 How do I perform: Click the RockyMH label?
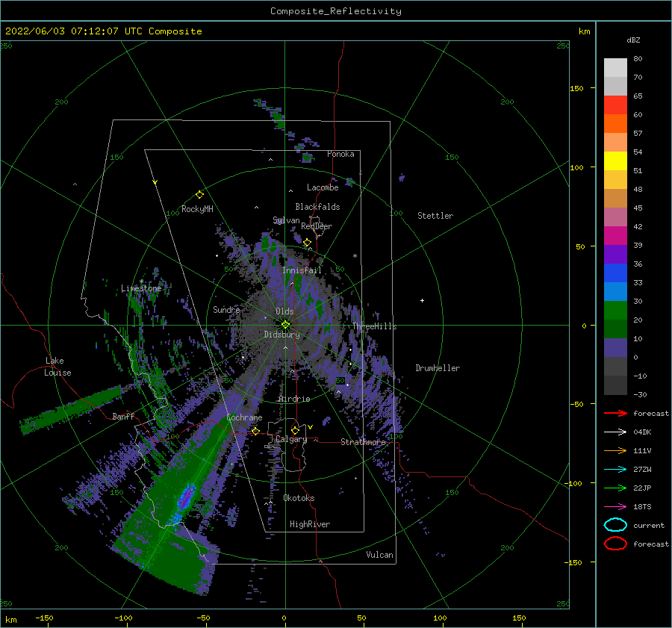point(197,209)
